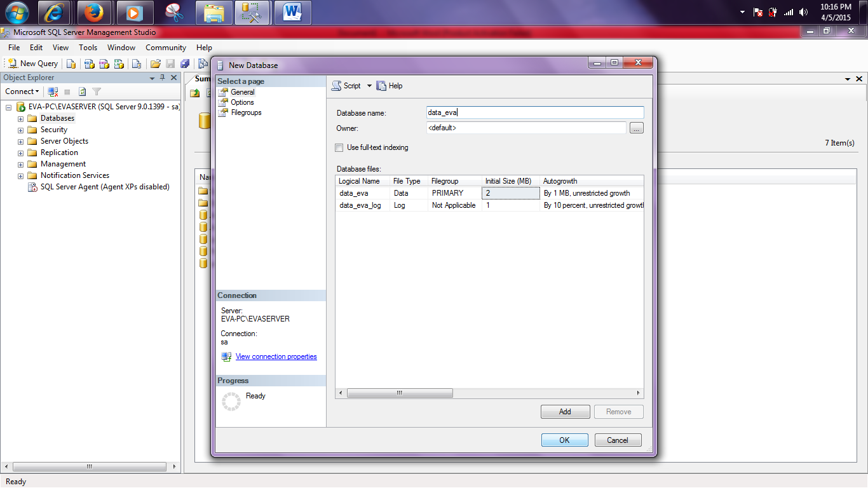Select the General page
Viewport: 868px width, 488px height.
[243, 92]
